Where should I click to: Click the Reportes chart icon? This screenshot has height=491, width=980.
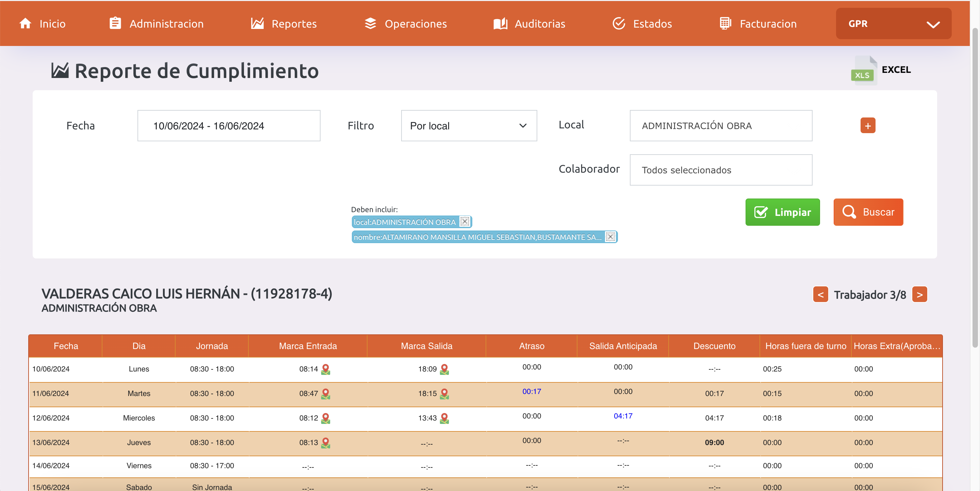coord(257,23)
